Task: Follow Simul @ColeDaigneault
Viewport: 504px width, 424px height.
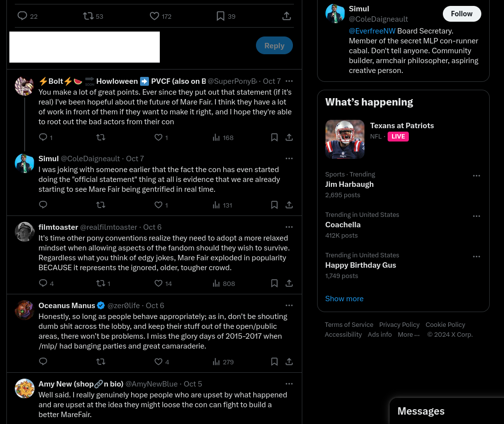Action: pos(462,14)
